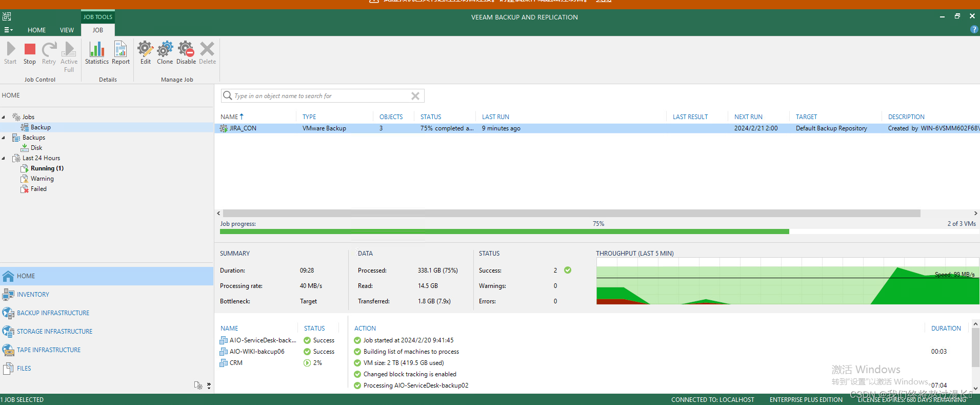Select Backup under Jobs
The image size is (980, 405).
coord(41,127)
